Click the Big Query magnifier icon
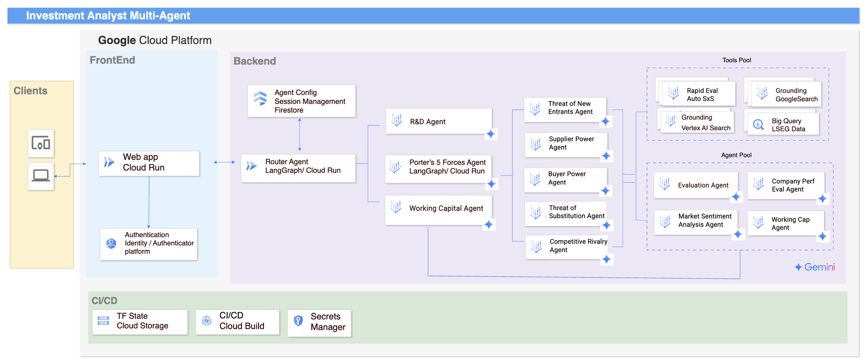This screenshot has width=868, height=363. pos(758,125)
